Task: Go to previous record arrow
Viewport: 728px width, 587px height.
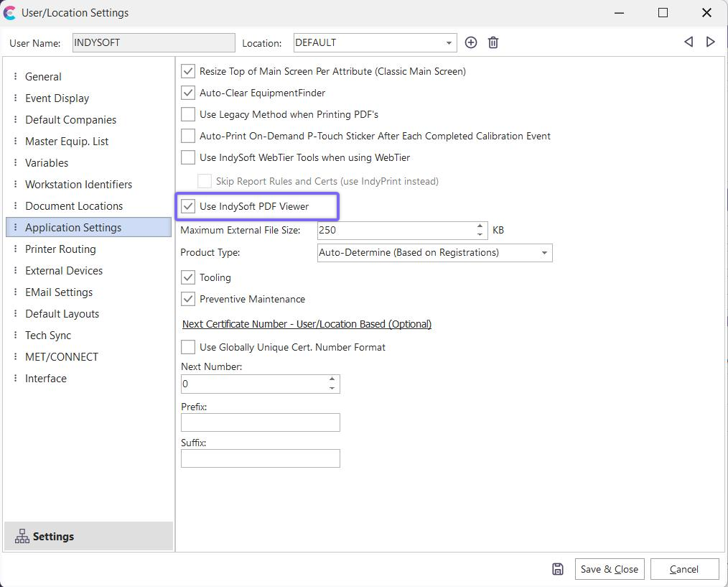Action: pyautogui.click(x=689, y=42)
